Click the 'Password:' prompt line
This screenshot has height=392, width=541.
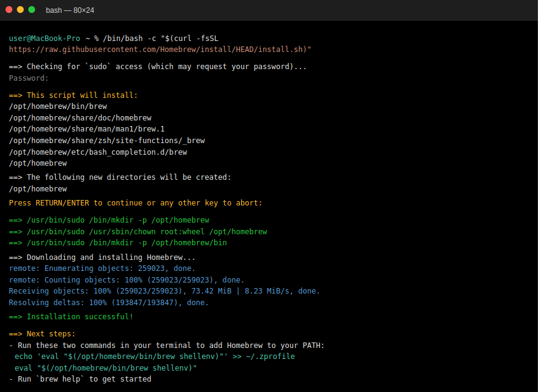(x=29, y=78)
